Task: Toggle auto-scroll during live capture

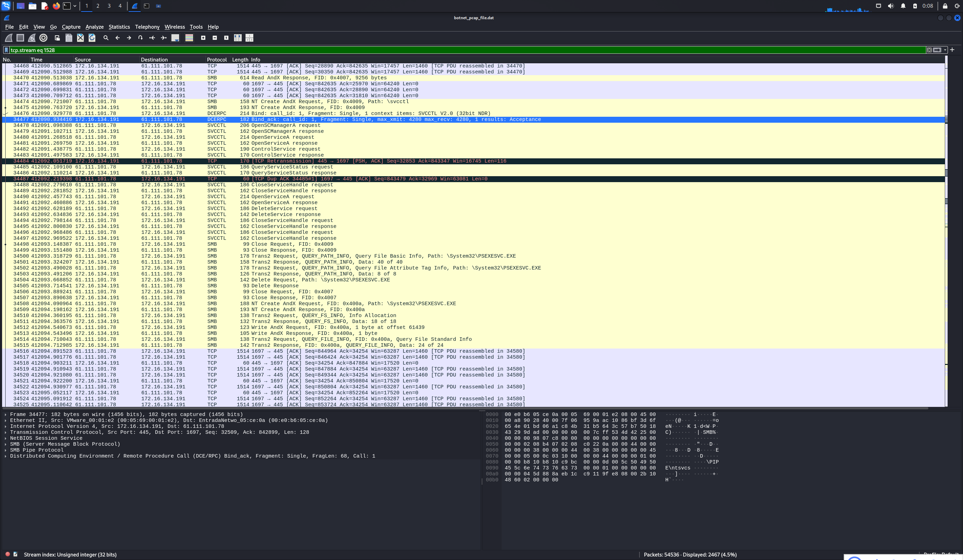Action: pyautogui.click(x=175, y=38)
